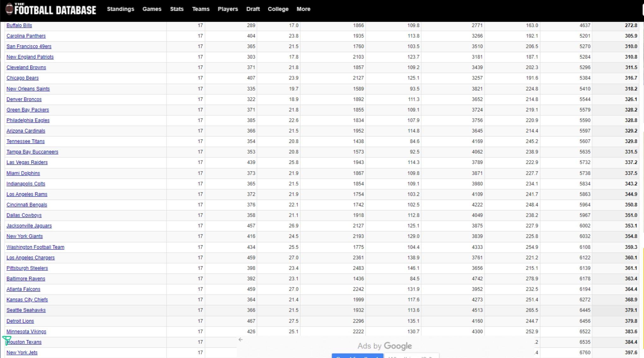Open New England Patriots team link
Image resolution: width=644 pixels, height=358 pixels.
click(30, 57)
